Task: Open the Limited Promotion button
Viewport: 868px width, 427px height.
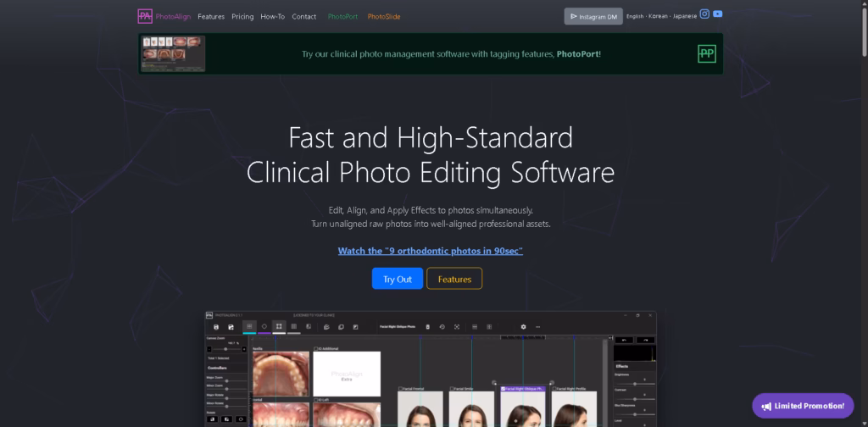Action: pos(803,406)
